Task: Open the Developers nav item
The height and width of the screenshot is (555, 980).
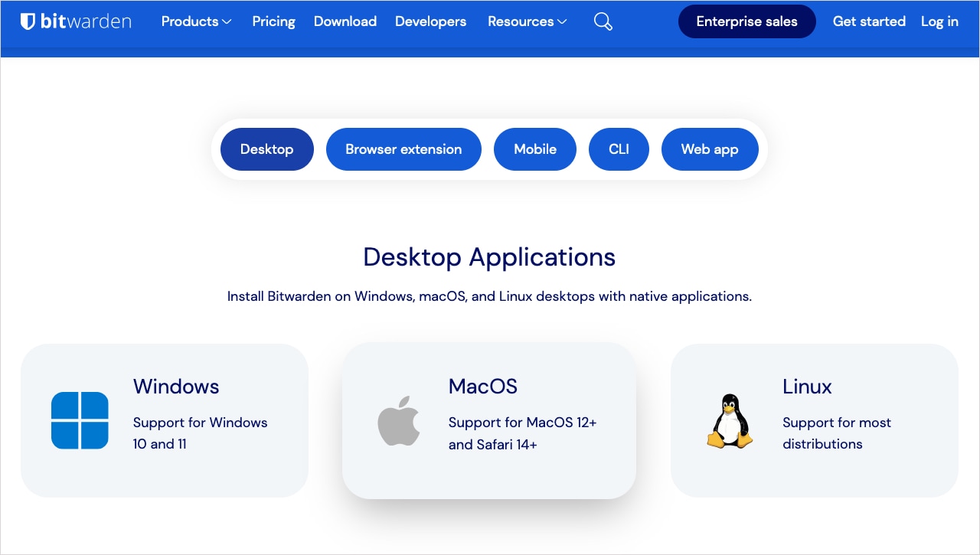Action: coord(430,21)
